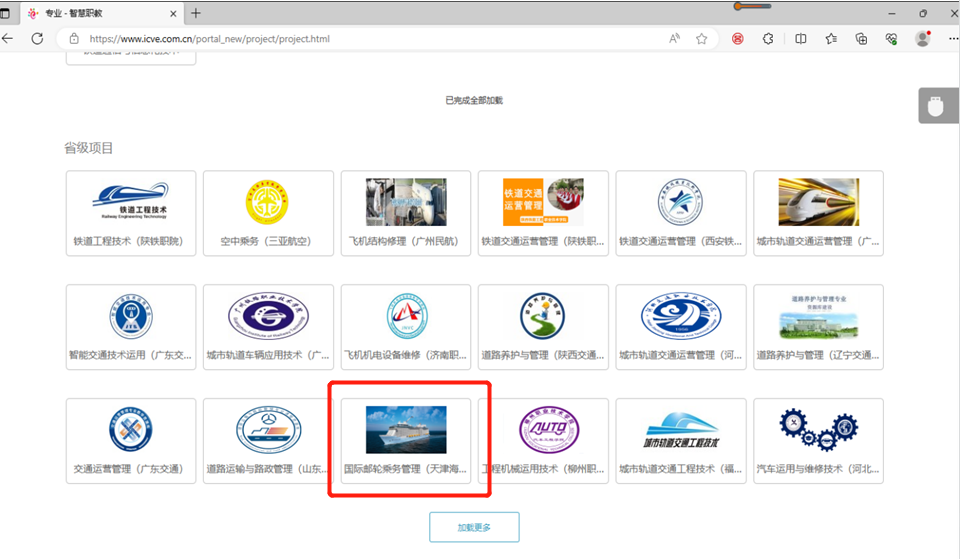This screenshot has height=559, width=960.
Task: Click the 省级项目 section heading
Action: 89,148
